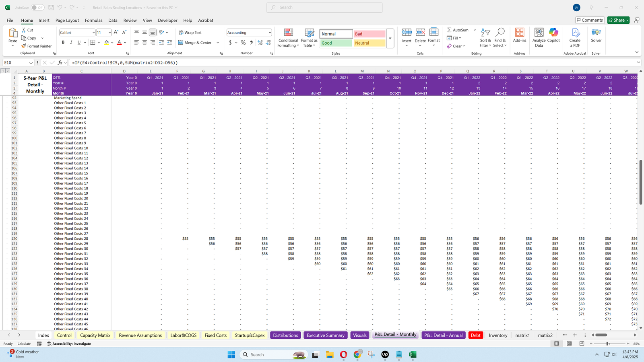Toggle the AutoSave switch

(37, 8)
